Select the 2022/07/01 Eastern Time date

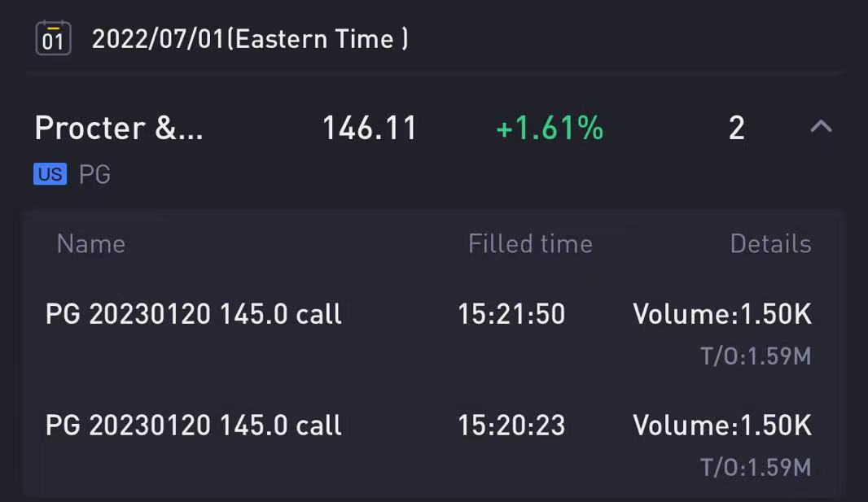pyautogui.click(x=250, y=39)
